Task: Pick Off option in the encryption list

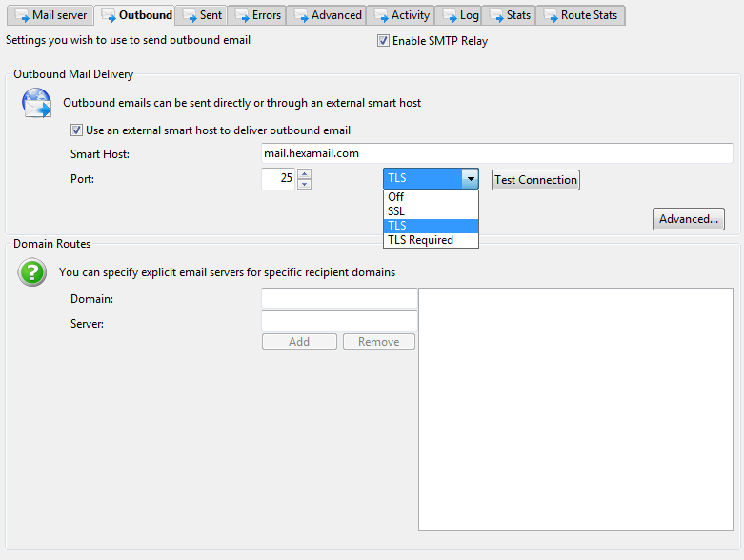Action: [x=395, y=197]
